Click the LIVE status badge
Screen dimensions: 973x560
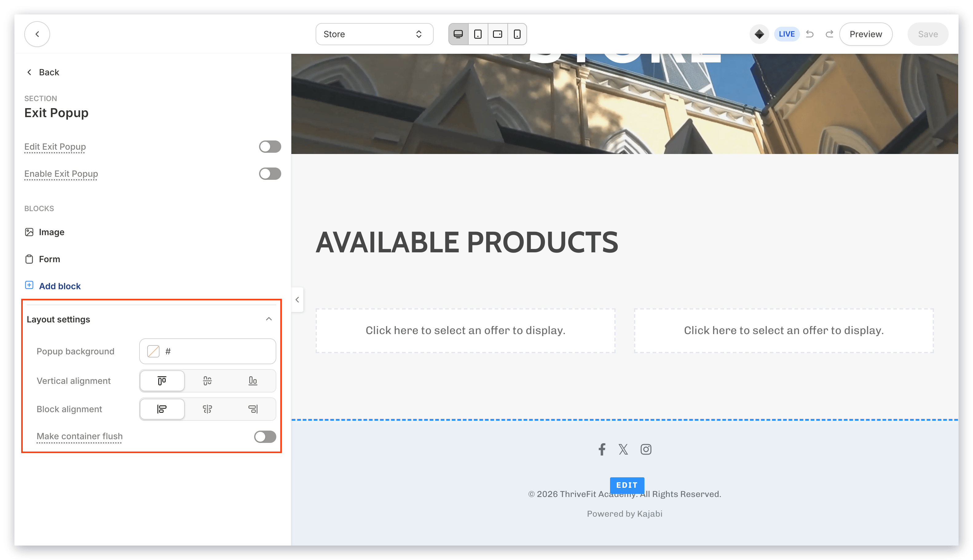(x=786, y=34)
